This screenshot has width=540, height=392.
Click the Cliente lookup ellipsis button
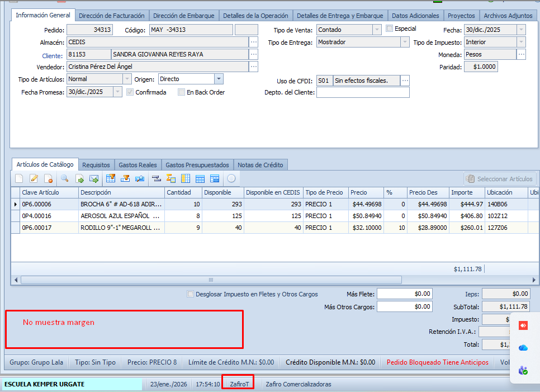pos(253,54)
